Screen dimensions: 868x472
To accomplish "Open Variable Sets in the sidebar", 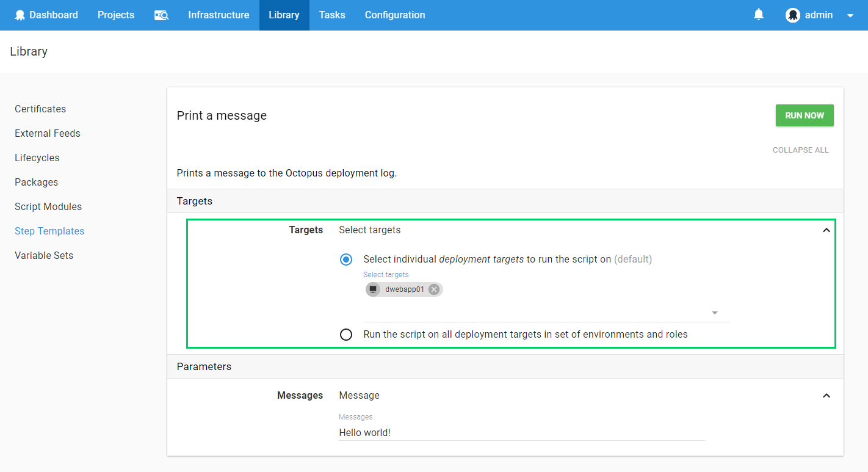I will pyautogui.click(x=44, y=255).
